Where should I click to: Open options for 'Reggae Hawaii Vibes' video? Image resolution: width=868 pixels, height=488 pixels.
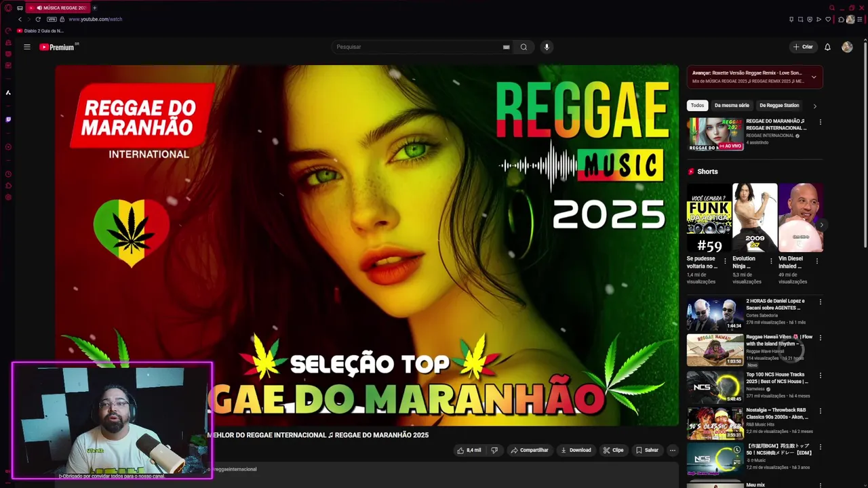(820, 338)
